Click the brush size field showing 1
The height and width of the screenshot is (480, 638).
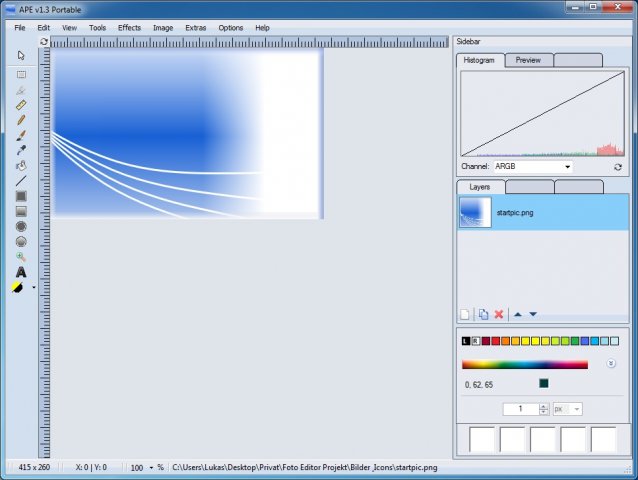point(521,409)
